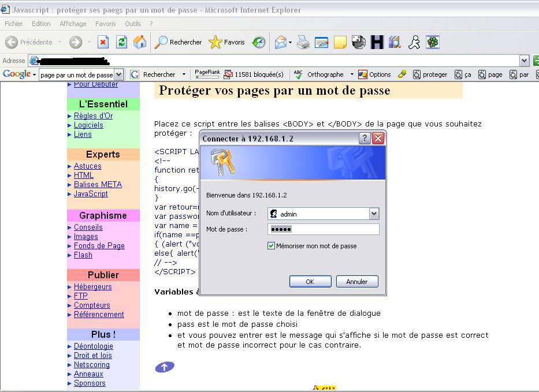The image size is (539, 392).
Task: Print the page with printer icon
Action: click(x=303, y=42)
